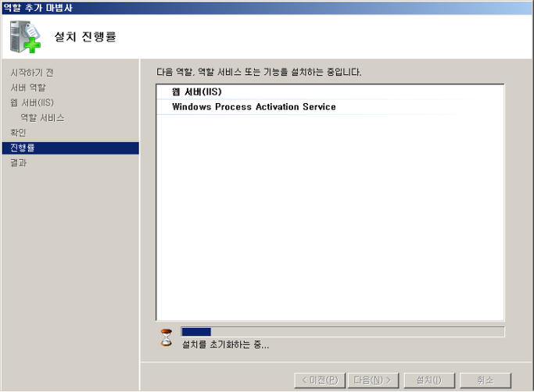Click the installation progress bar
534x392 pixels.
pyautogui.click(x=342, y=332)
